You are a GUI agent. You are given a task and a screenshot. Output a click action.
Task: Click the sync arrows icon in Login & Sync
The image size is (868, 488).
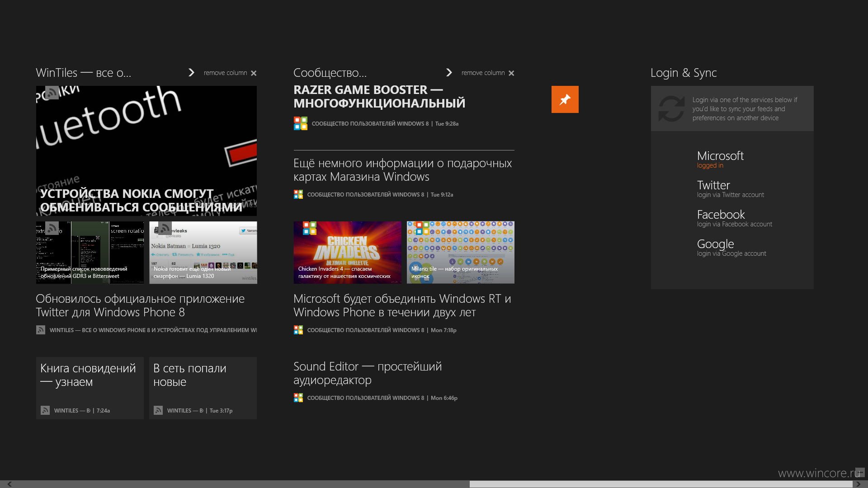click(671, 108)
